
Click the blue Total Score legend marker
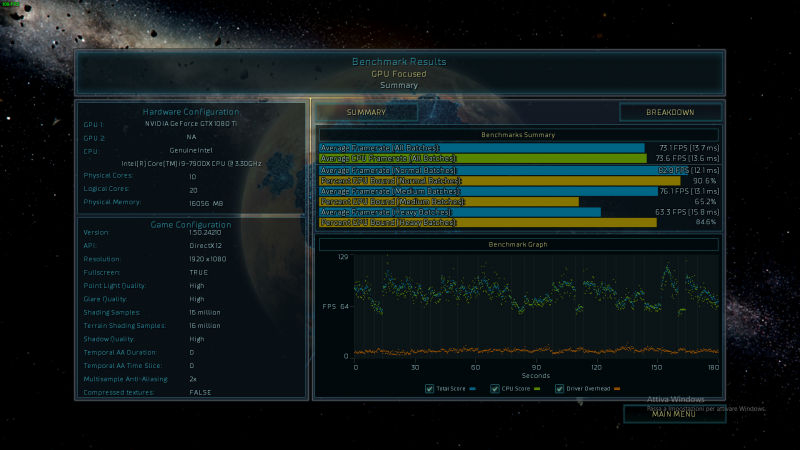(471, 388)
